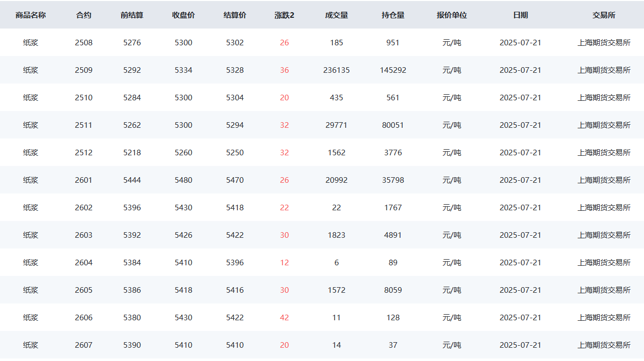Screen dimensions: 644x361
Task: Click the 成交量 column header
Action: 337,15
